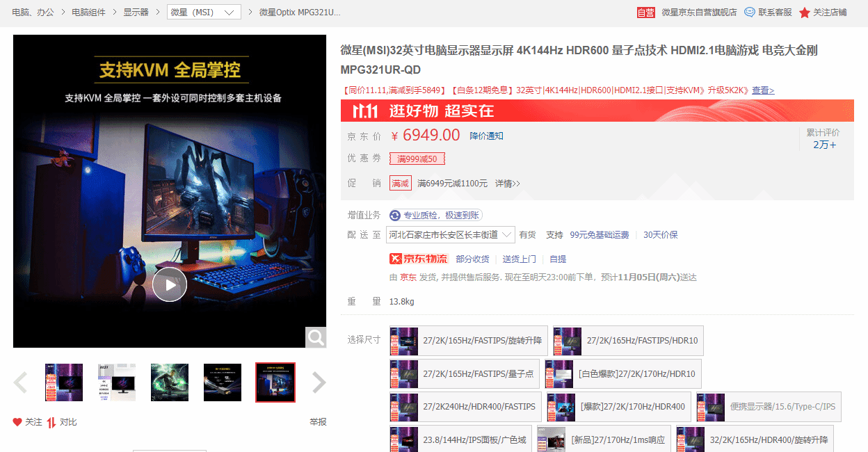The width and height of the screenshot is (868, 452).
Task: Select size 27/2K/165Hz/FASTIPS/量子点
Action: (x=465, y=374)
